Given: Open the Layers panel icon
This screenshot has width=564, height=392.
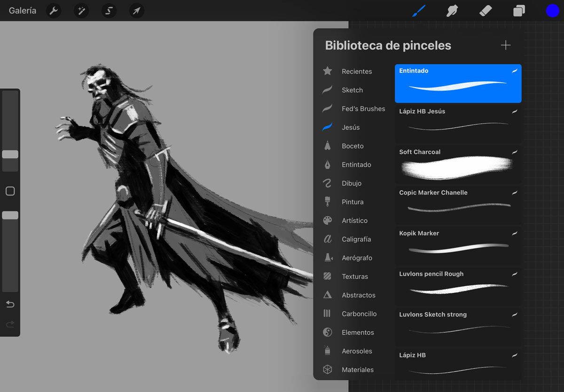Looking at the screenshot, I should [519, 10].
